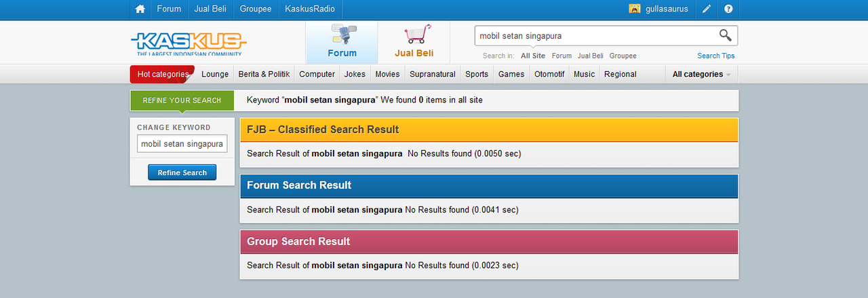Go to the home icon in top bar
Image resolution: width=868 pixels, height=298 pixels.
140,9
